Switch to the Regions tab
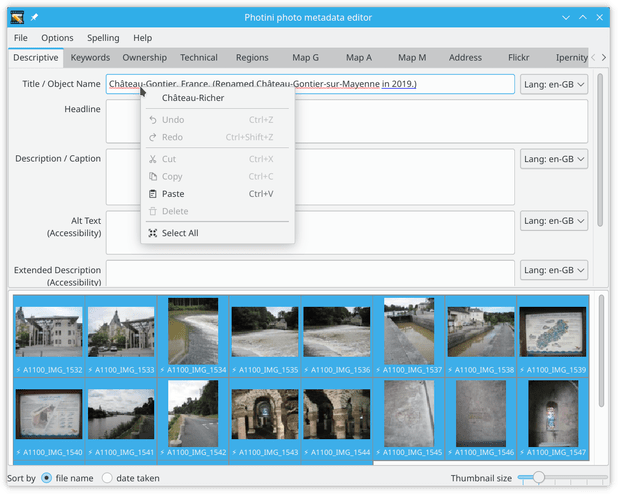 252,58
